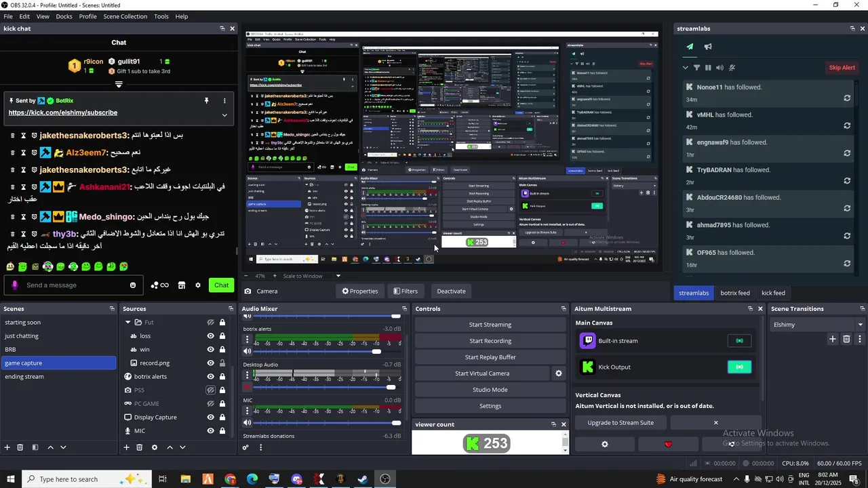
Task: Add a new scene with the plus icon
Action: click(x=7, y=447)
